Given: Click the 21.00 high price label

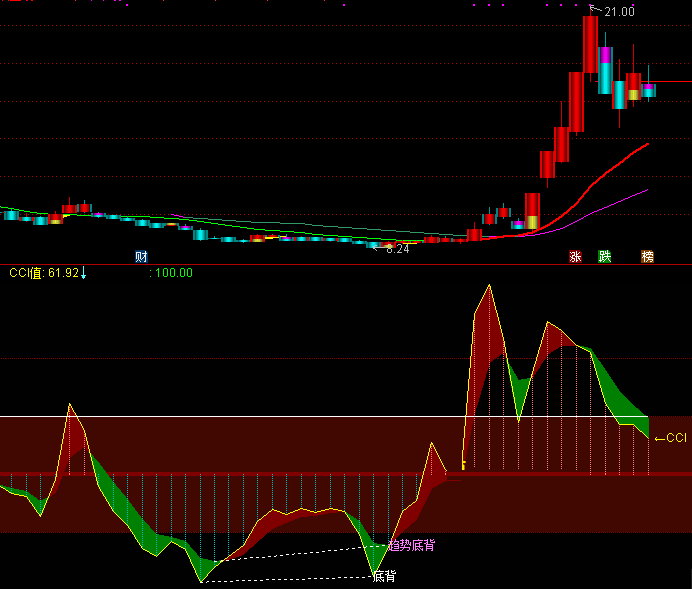Looking at the screenshot, I should point(619,12).
